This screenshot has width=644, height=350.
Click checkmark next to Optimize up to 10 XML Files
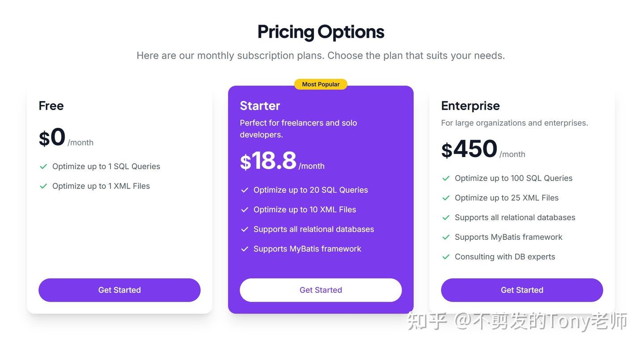[x=245, y=210]
